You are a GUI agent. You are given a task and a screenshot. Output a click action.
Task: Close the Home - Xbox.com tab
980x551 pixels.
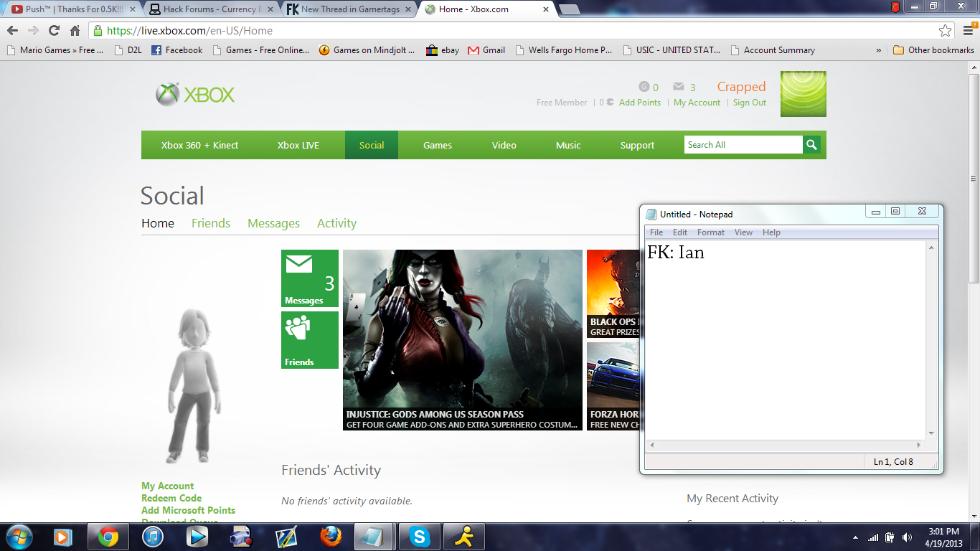(x=546, y=9)
